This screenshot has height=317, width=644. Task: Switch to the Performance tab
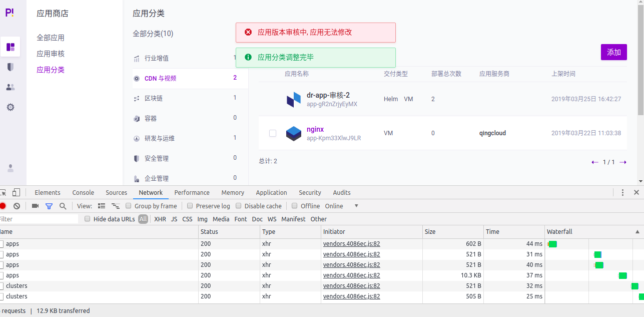coord(192,192)
